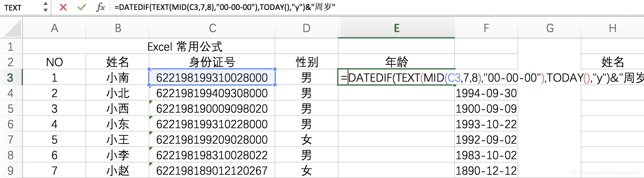
Task: Click the name cell '小李'
Action: (x=118, y=155)
